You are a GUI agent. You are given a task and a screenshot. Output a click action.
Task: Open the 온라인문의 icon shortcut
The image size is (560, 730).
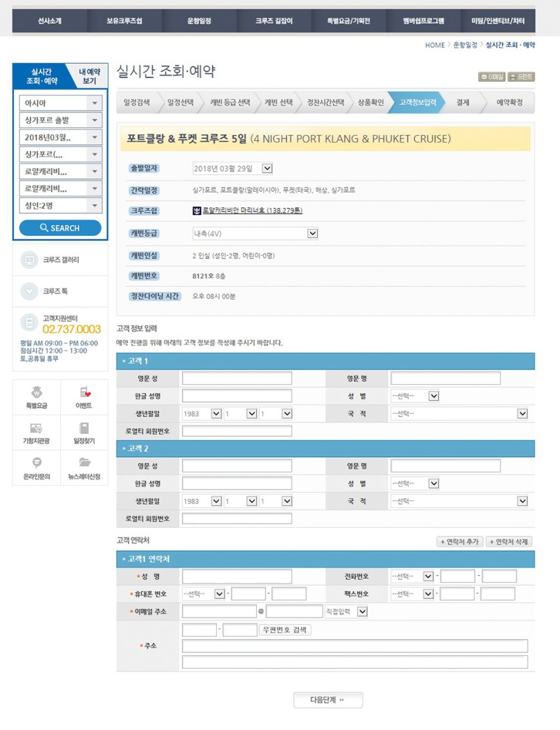coord(36,463)
